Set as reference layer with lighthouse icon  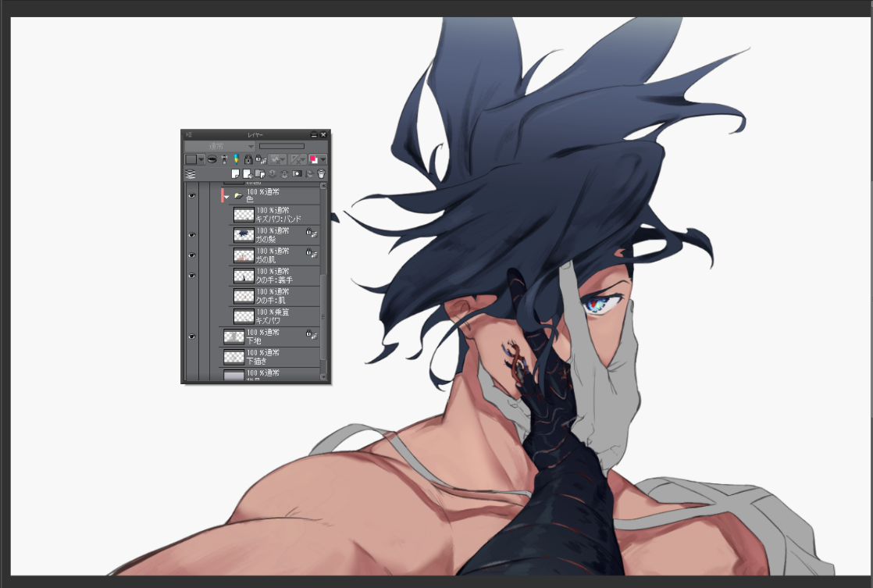point(223,159)
